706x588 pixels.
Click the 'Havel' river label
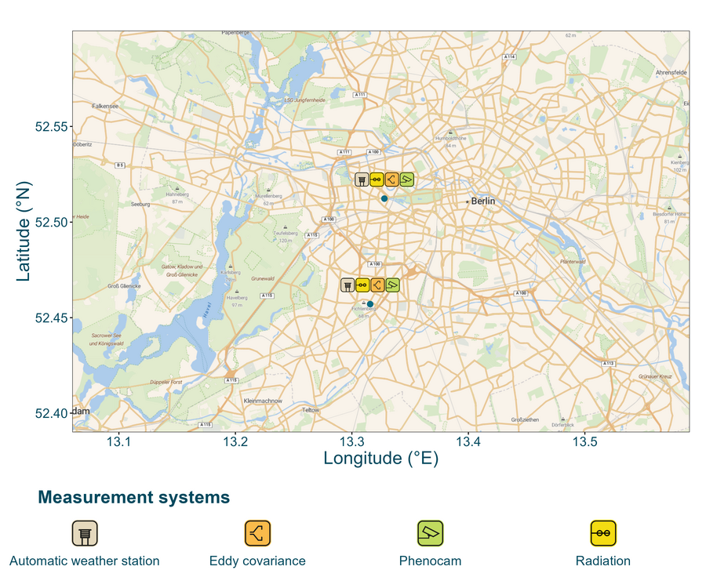208,310
